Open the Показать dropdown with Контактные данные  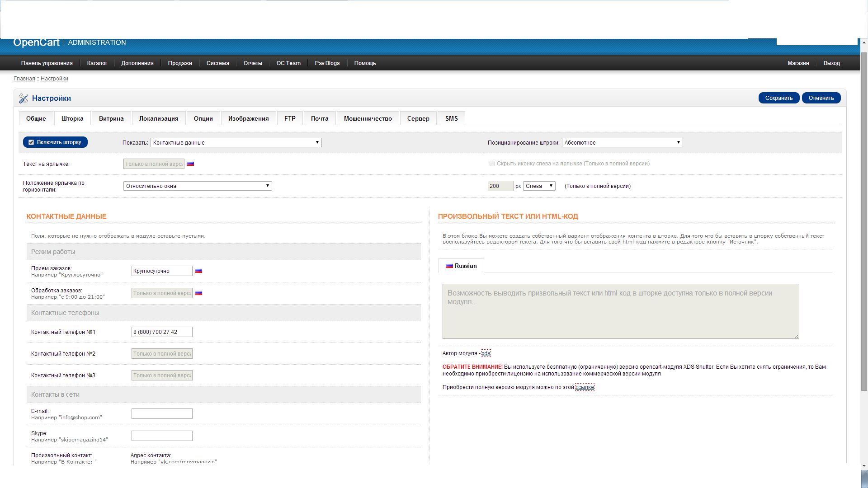[x=236, y=143]
